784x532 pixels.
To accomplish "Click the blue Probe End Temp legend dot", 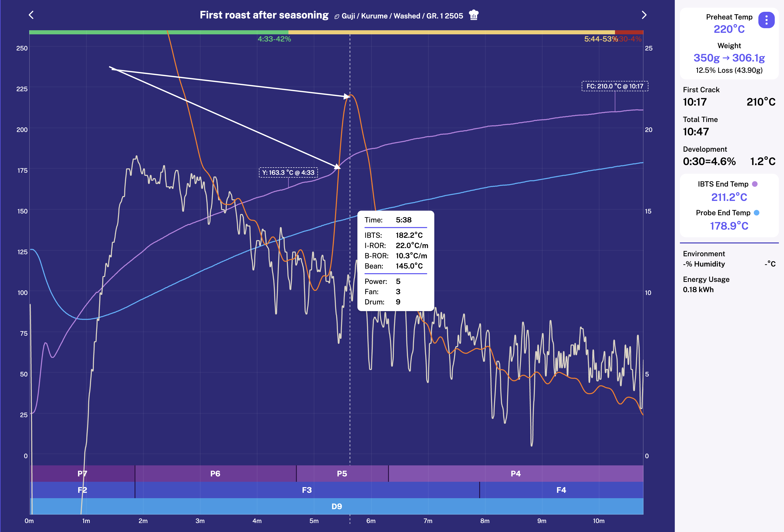I will pos(756,213).
